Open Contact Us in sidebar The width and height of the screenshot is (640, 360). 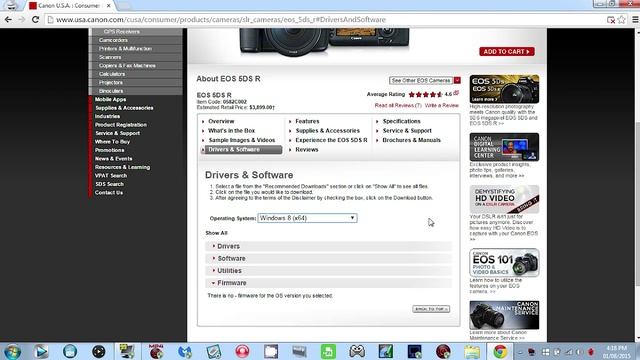point(109,193)
